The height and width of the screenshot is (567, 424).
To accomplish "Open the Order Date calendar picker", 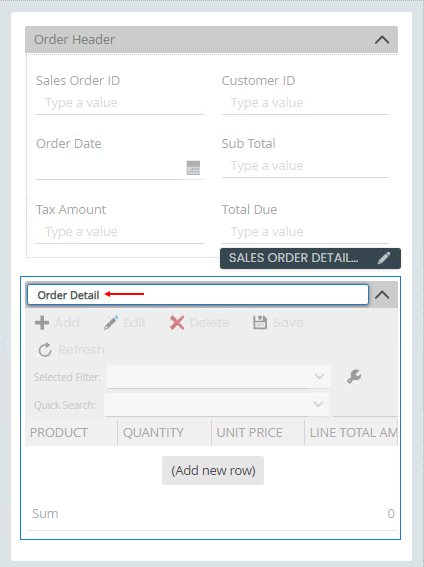I will point(193,168).
